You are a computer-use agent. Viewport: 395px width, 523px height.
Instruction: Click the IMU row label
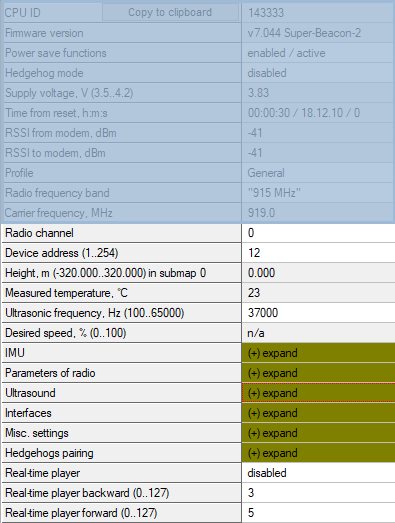click(x=15, y=353)
